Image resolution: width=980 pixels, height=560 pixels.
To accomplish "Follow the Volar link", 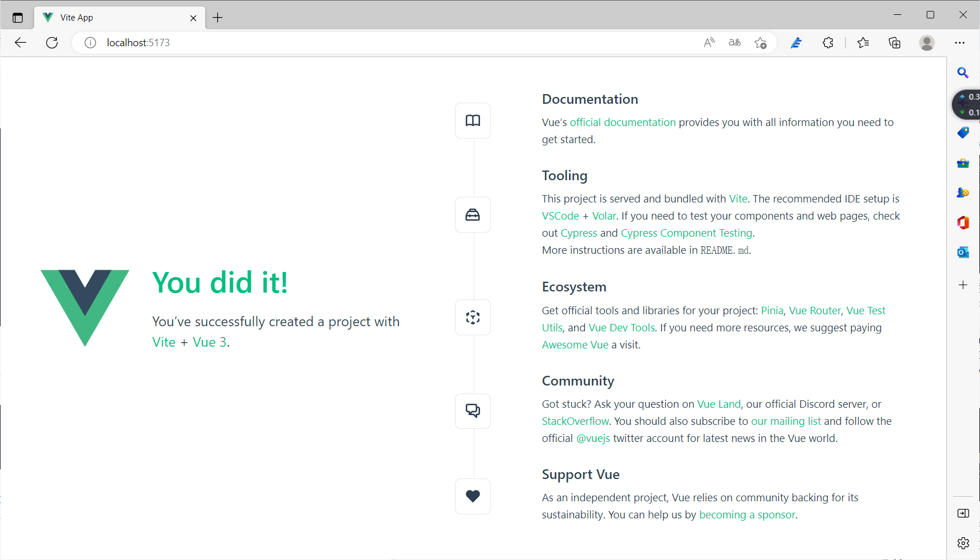I will [x=604, y=216].
